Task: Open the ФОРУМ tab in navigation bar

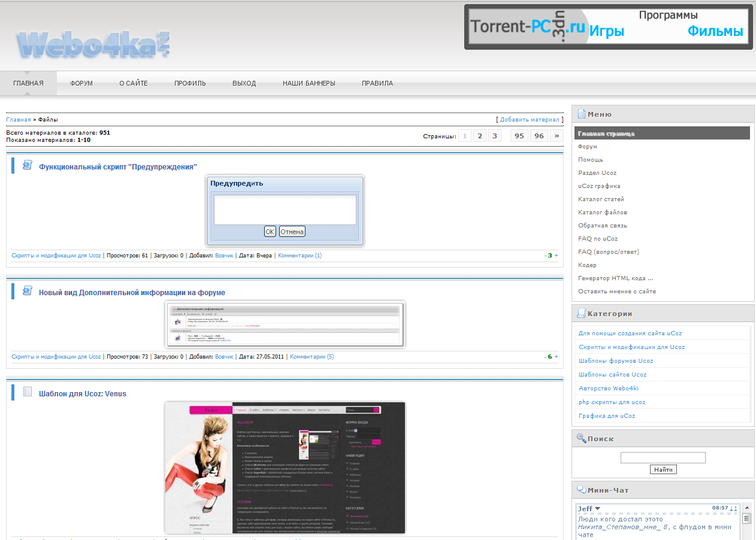Action: [81, 83]
